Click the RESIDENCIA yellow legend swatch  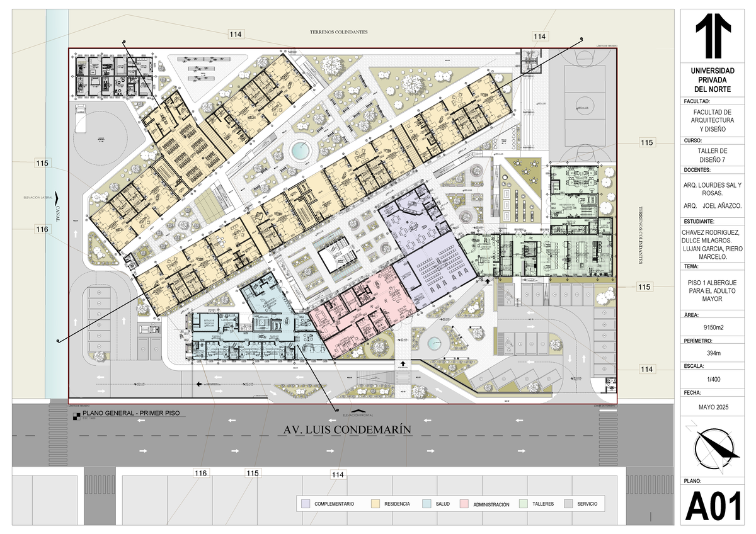coord(376,504)
